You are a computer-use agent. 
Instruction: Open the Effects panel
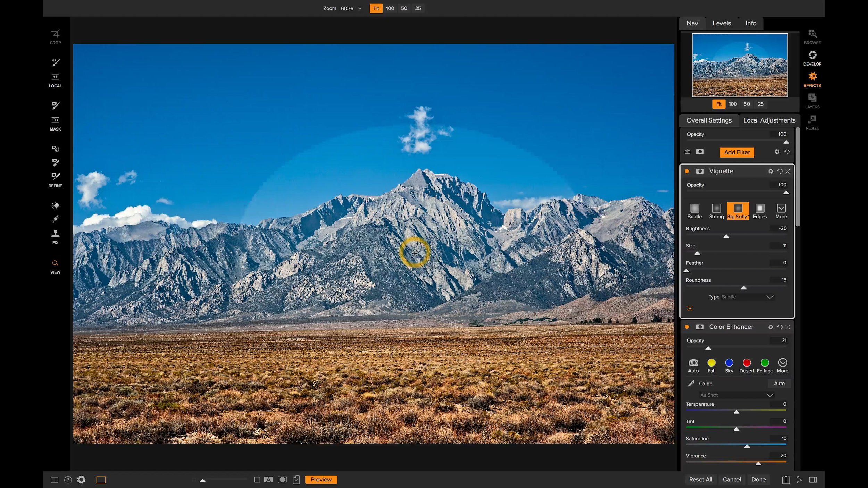click(x=812, y=79)
